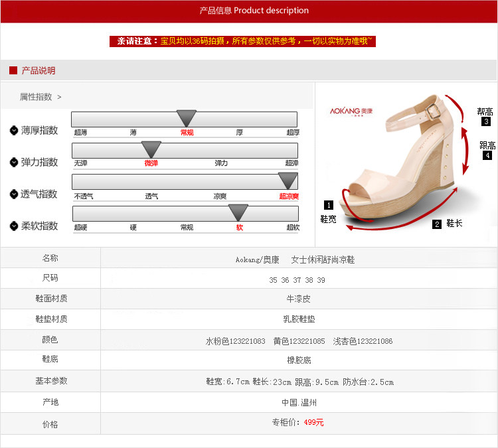Select the 产品信息 Product description header

[254, 11]
